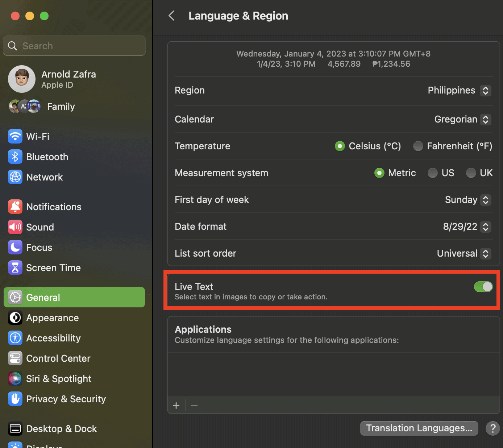Add an application with the plus button
Image resolution: width=503 pixels, height=448 pixels.
click(x=176, y=406)
